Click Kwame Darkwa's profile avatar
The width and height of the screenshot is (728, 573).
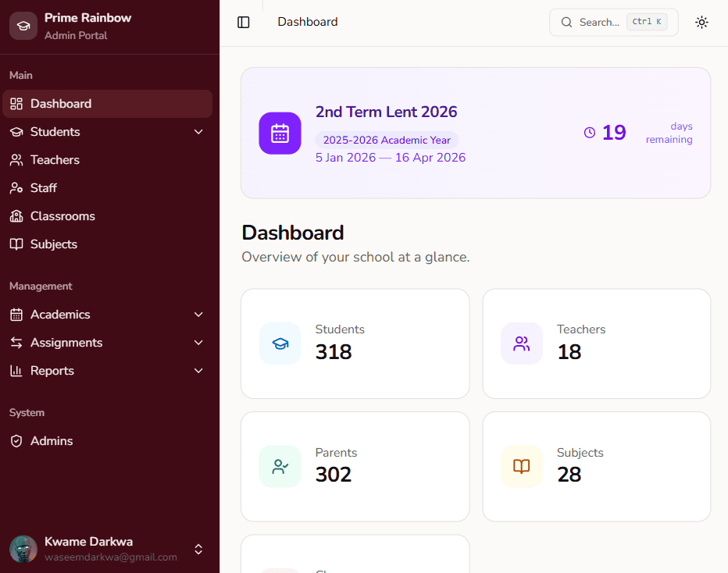(23, 549)
